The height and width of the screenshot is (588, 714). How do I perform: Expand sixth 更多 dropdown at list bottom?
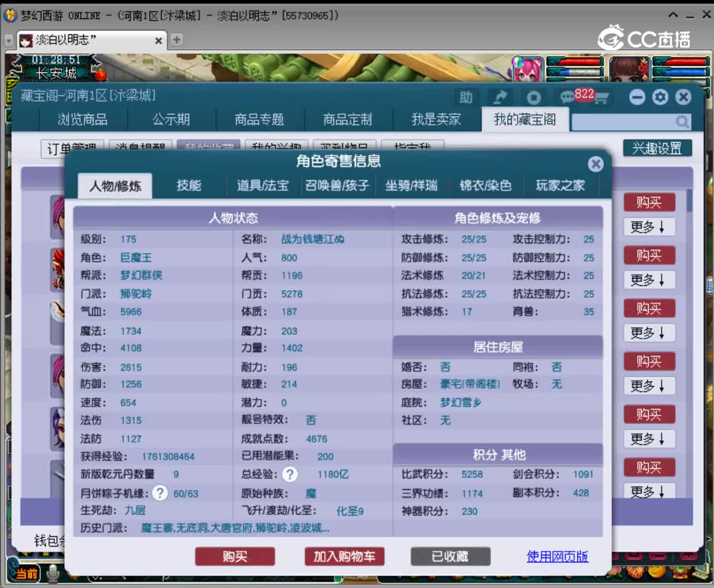pos(649,491)
